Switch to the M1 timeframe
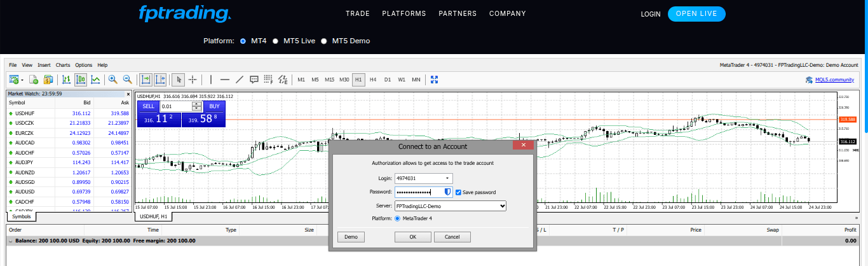Image resolution: width=868 pixels, height=266 pixels. 301,80
